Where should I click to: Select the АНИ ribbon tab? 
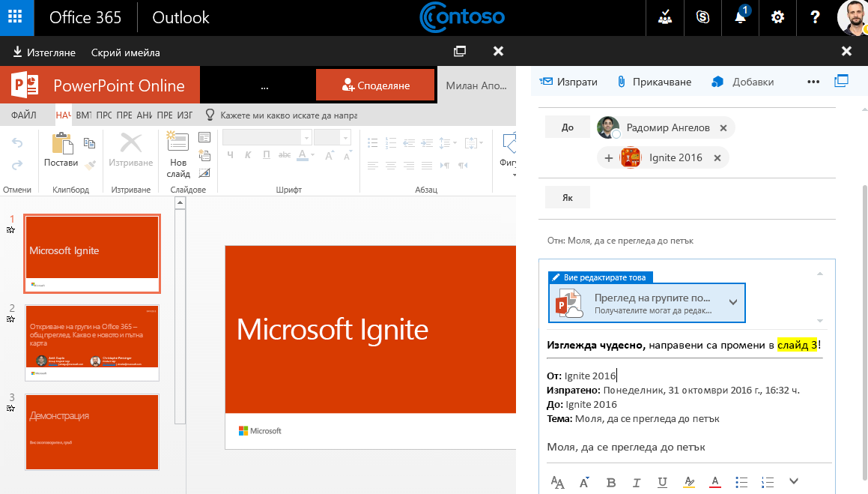coord(145,115)
